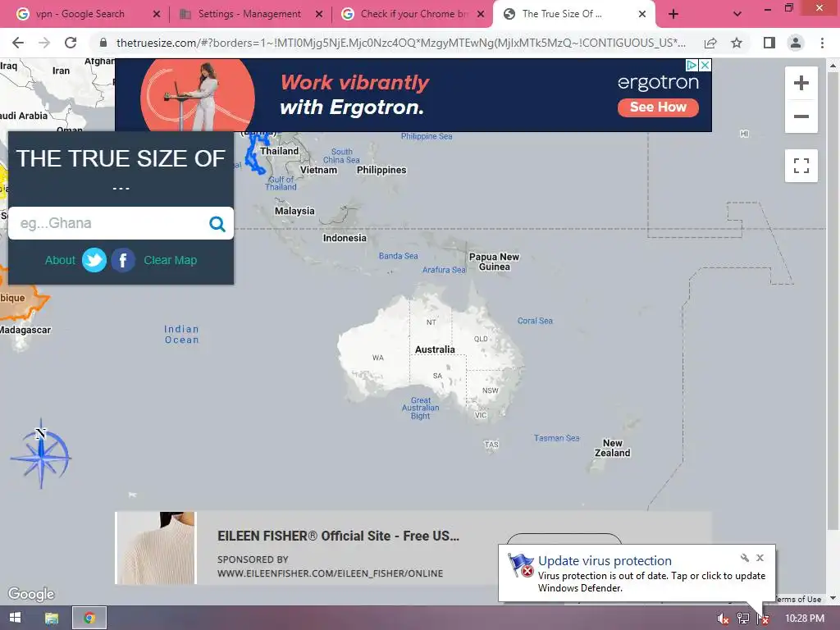
Task: Close the vpn Google Search tab
Action: pyautogui.click(x=157, y=14)
